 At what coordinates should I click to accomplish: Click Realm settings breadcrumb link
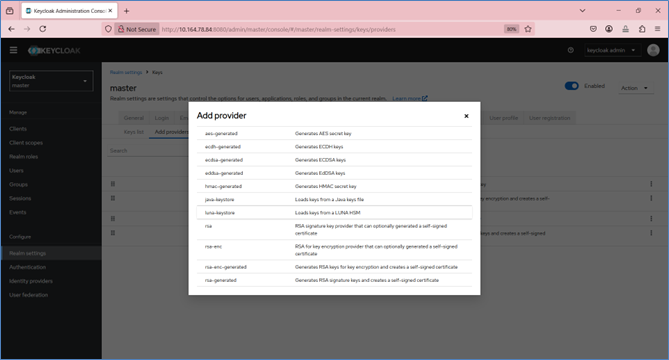tap(126, 73)
